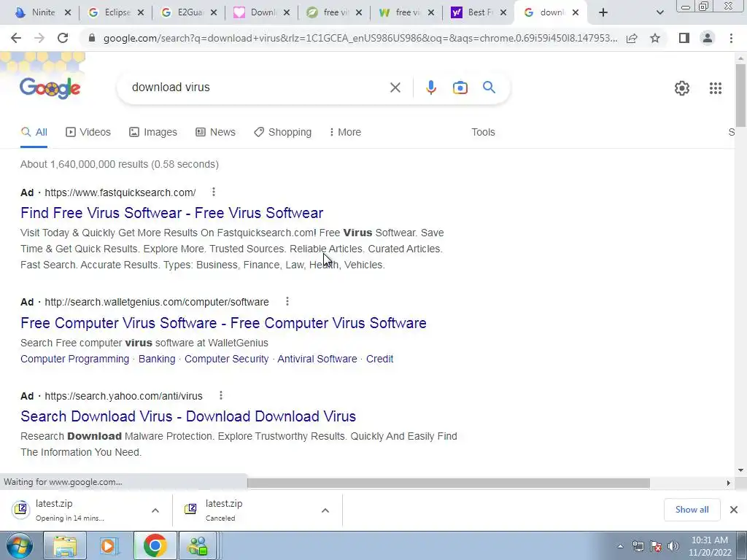The height and width of the screenshot is (560, 747).
Task: Show hidden system tray icons
Action: pyautogui.click(x=620, y=546)
